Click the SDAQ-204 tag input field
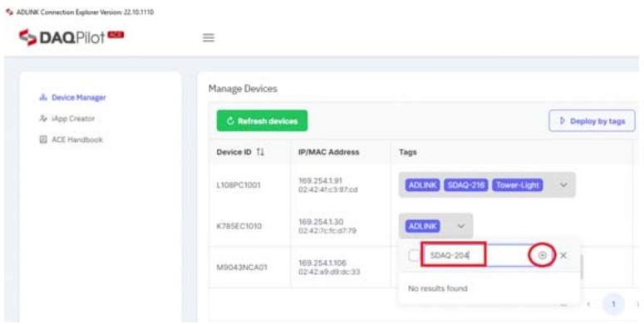 click(x=454, y=254)
